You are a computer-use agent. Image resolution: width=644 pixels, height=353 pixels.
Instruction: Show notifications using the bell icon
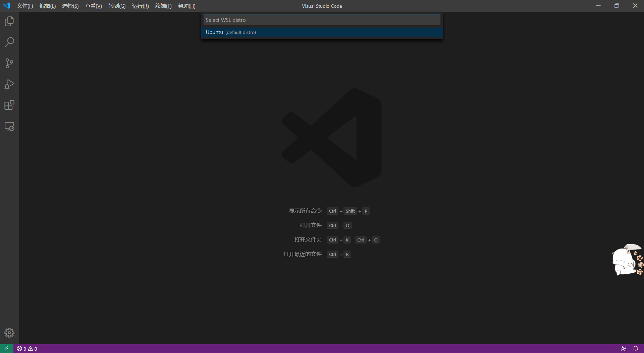click(x=636, y=349)
